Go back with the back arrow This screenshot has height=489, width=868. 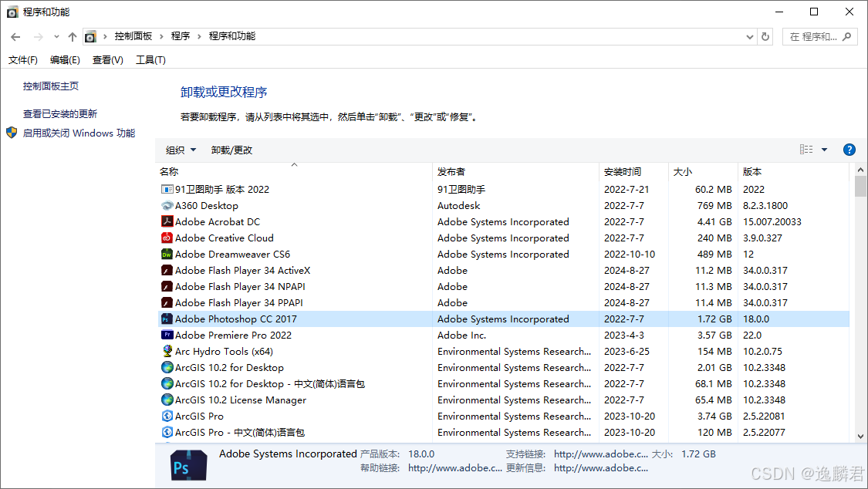pos(15,36)
